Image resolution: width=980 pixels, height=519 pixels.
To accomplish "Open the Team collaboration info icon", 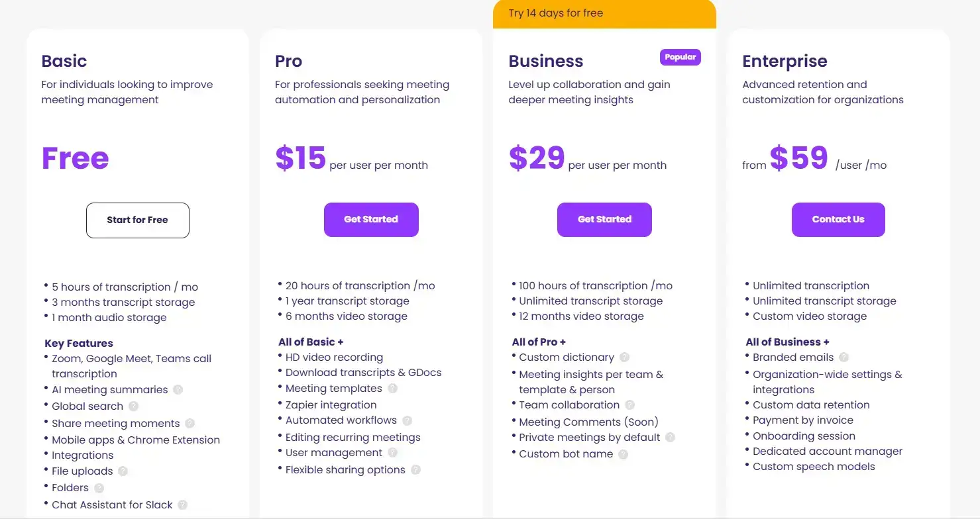I will [x=630, y=405].
